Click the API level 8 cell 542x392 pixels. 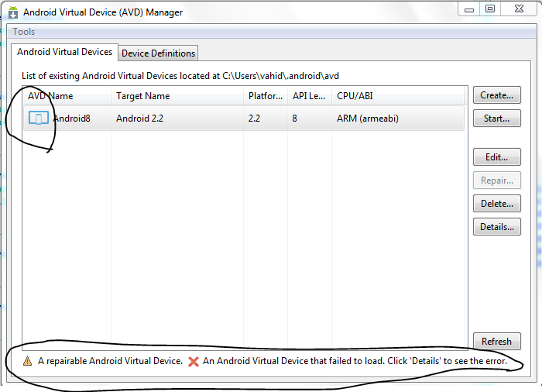(294, 119)
